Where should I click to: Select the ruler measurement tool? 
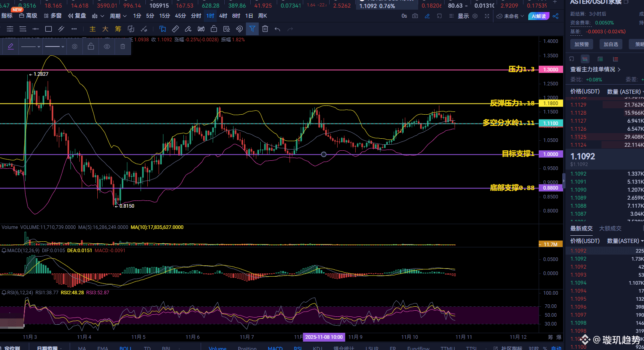[x=175, y=29]
